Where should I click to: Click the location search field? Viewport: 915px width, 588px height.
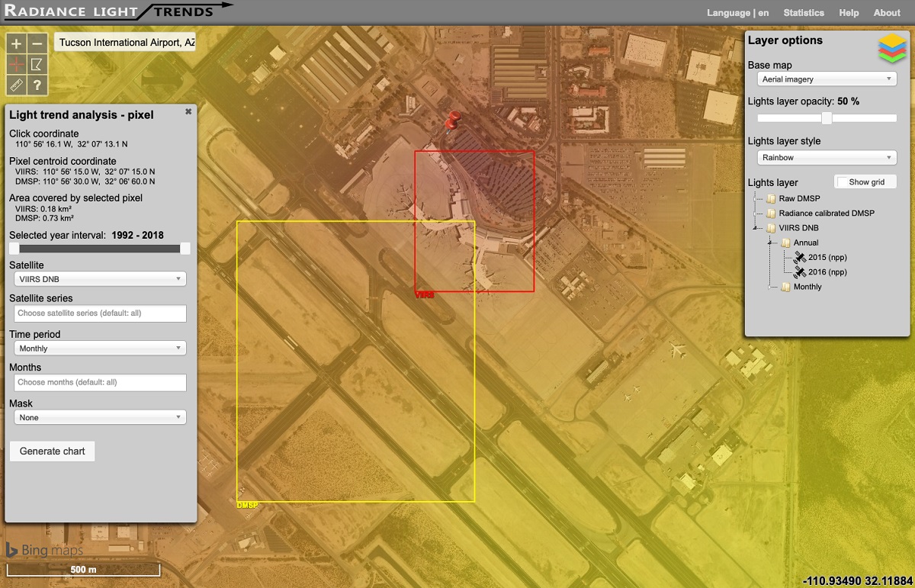126,43
